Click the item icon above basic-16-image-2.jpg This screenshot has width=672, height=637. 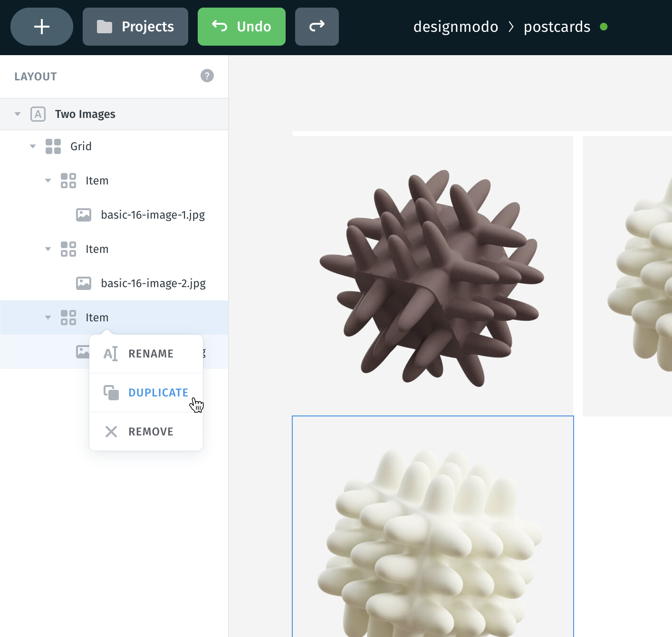click(68, 249)
